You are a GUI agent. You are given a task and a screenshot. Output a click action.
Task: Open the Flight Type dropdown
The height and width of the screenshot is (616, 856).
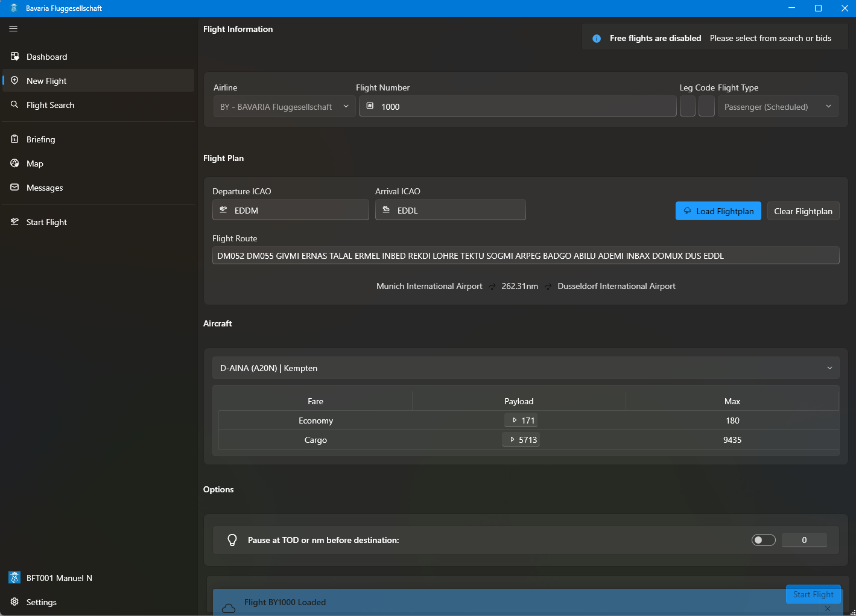coord(778,106)
